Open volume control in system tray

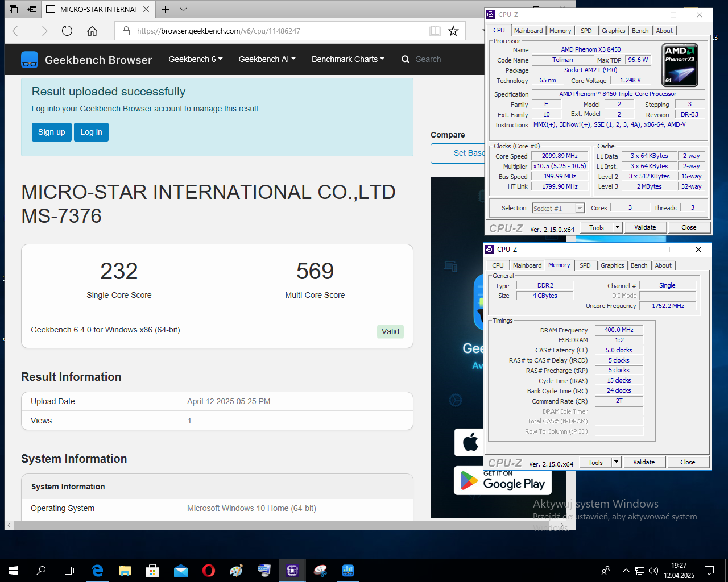tap(653, 571)
